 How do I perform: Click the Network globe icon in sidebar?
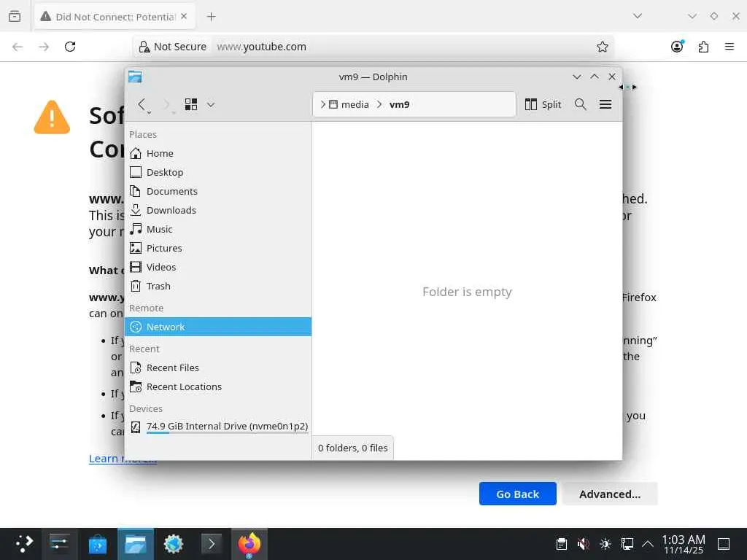point(136,327)
